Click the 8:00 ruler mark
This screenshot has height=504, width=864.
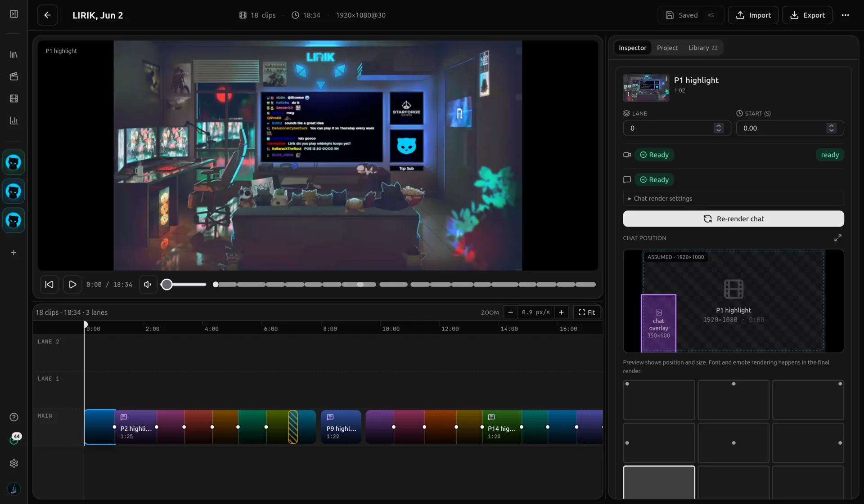pyautogui.click(x=330, y=329)
